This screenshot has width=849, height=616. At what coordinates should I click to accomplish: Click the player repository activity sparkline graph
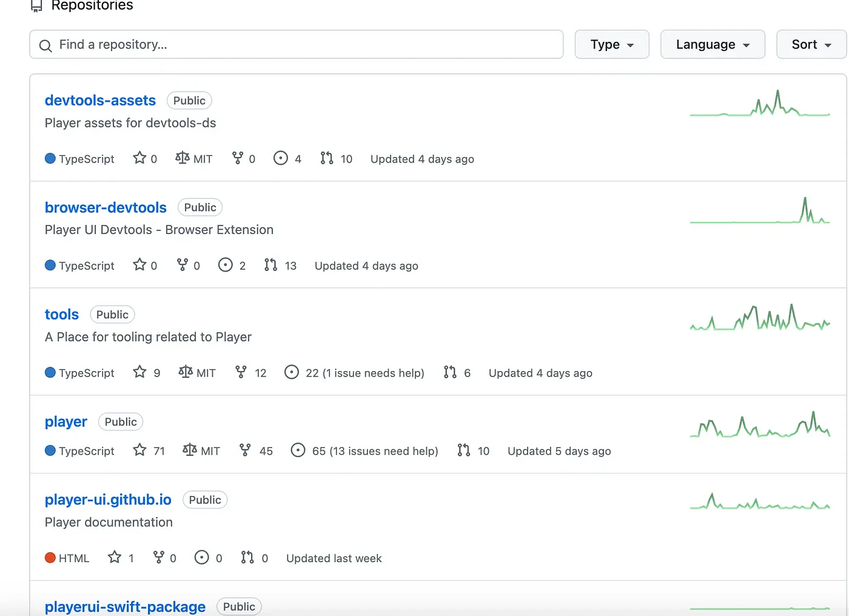pyautogui.click(x=760, y=424)
